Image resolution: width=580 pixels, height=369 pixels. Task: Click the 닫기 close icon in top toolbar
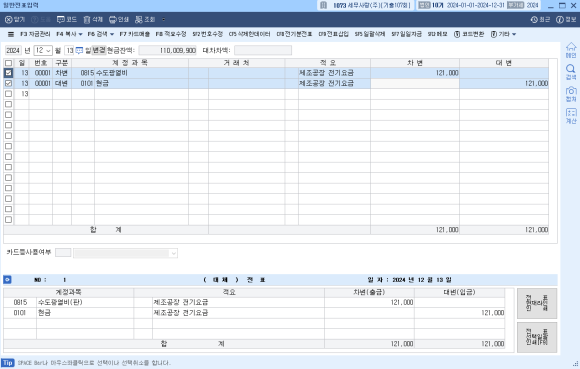(x=9, y=20)
